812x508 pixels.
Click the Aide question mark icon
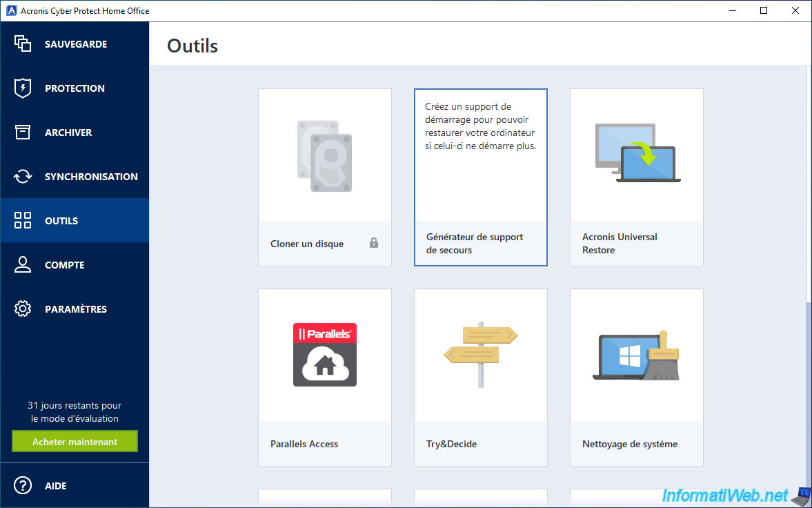[23, 486]
